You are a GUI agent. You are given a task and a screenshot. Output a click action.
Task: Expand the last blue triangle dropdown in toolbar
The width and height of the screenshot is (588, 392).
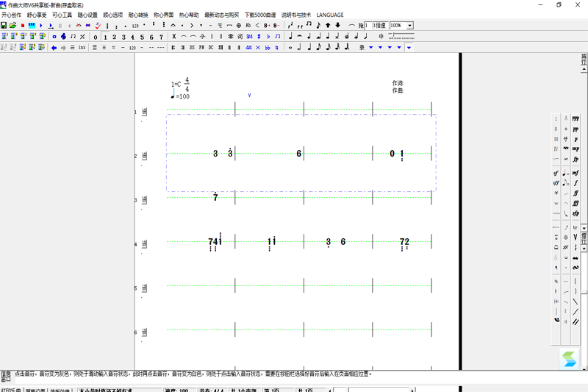[x=409, y=48]
